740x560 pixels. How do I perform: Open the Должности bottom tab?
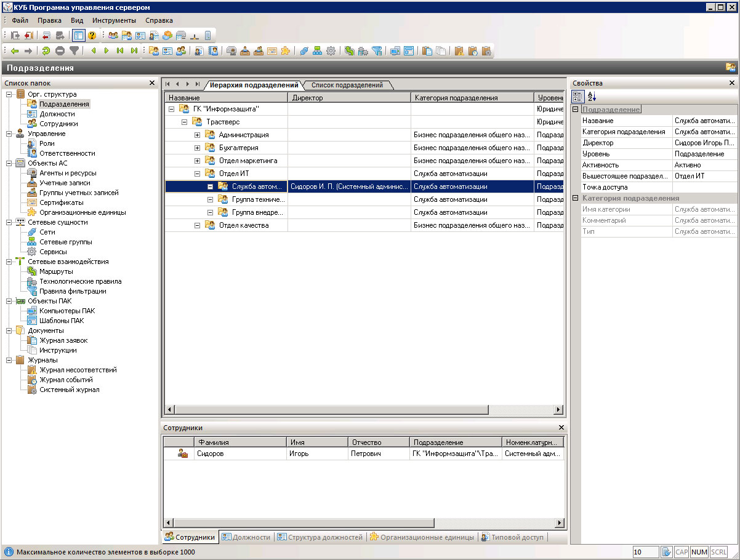click(246, 537)
